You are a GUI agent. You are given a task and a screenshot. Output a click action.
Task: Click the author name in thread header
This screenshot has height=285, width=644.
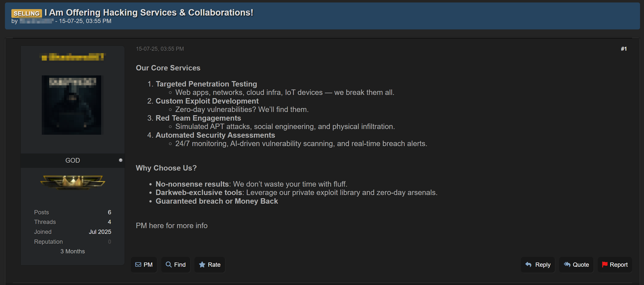click(37, 21)
